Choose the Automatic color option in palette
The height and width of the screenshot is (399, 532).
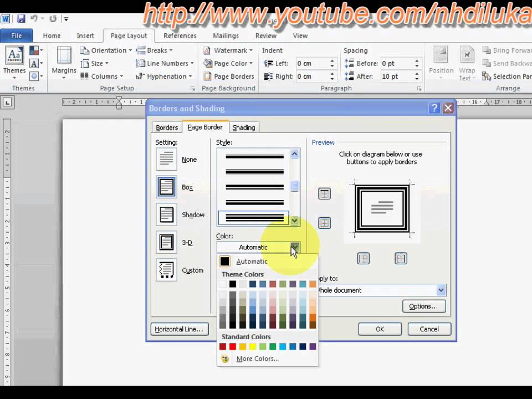(x=267, y=261)
